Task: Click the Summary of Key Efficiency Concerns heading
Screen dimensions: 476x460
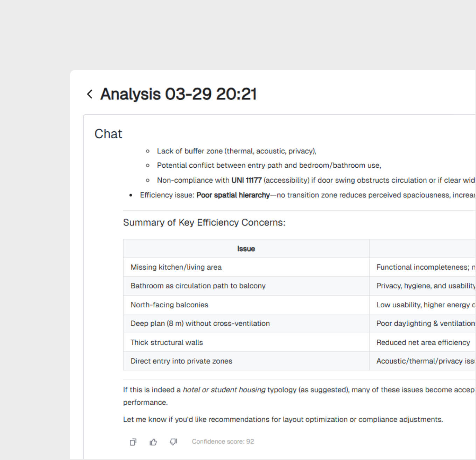Action: 204,223
